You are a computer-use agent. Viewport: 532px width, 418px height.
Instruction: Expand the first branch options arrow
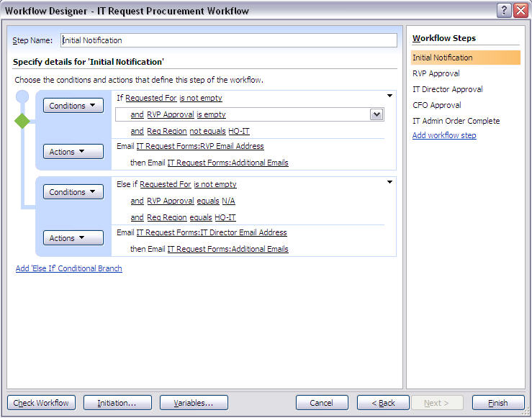point(390,96)
